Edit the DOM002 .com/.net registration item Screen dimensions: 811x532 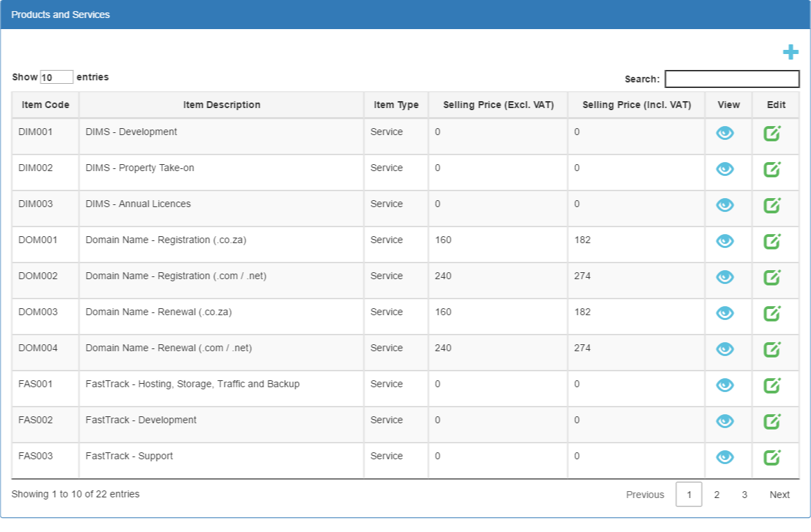click(x=772, y=277)
